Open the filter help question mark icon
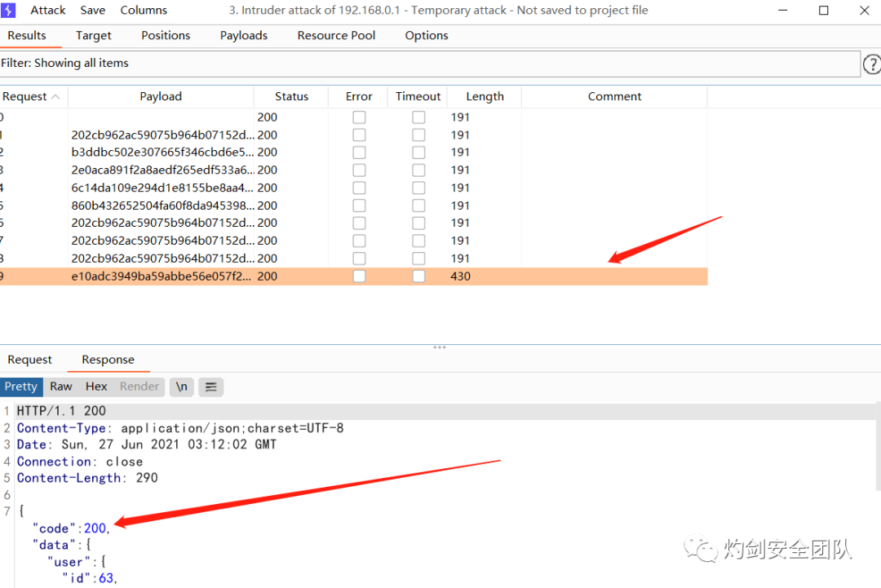 (x=873, y=64)
